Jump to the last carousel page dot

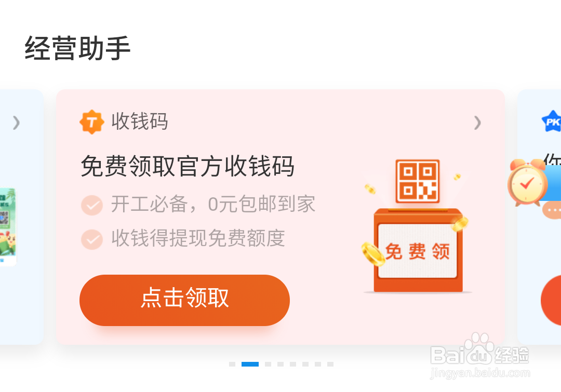(x=330, y=364)
